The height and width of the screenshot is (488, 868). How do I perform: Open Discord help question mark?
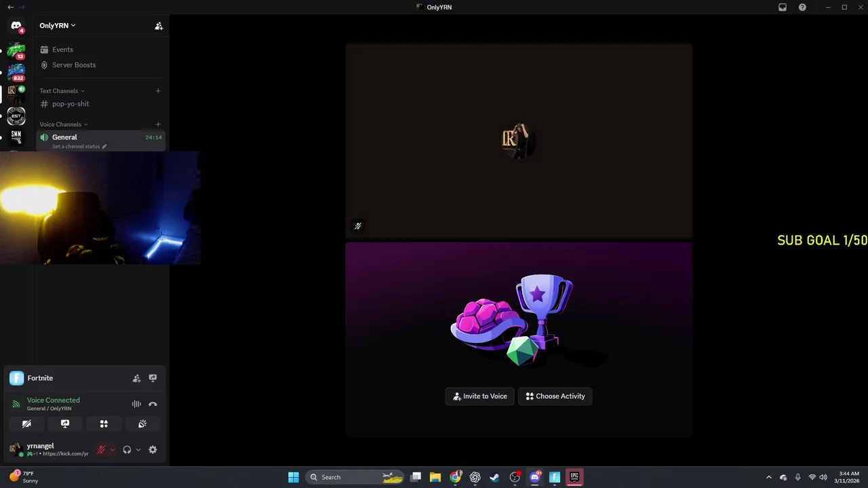803,7
